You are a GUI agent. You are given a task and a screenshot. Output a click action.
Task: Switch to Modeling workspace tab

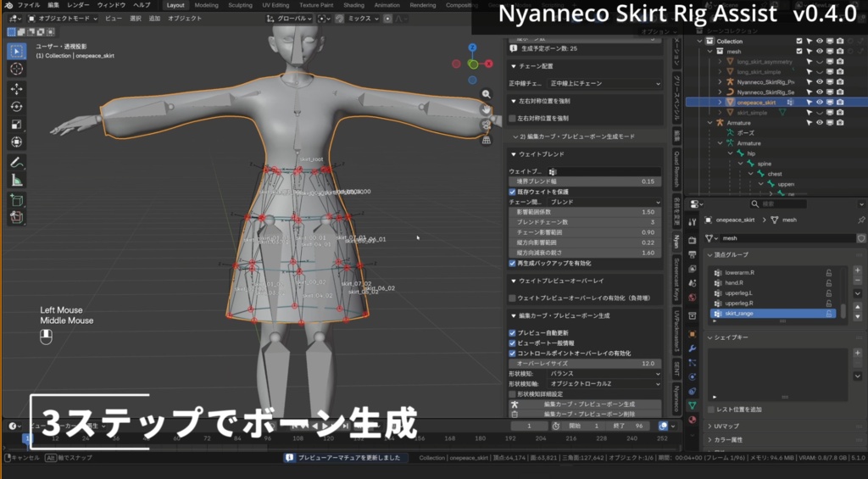206,5
